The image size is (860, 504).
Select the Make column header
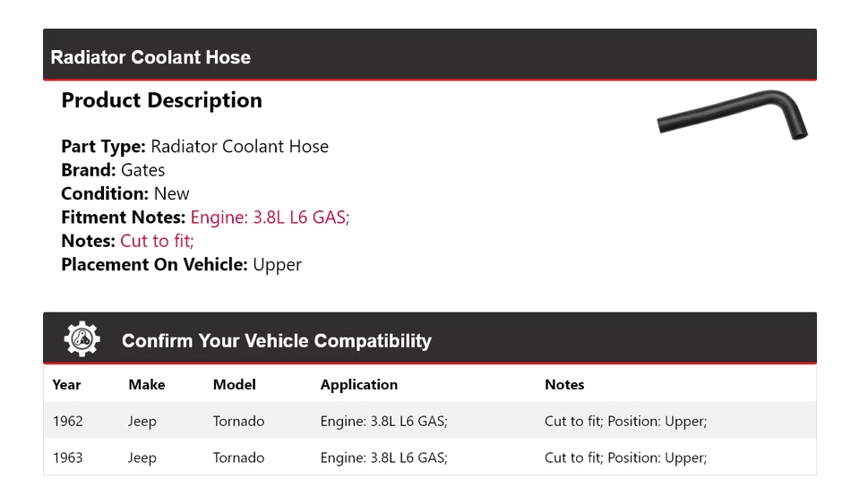tap(146, 385)
